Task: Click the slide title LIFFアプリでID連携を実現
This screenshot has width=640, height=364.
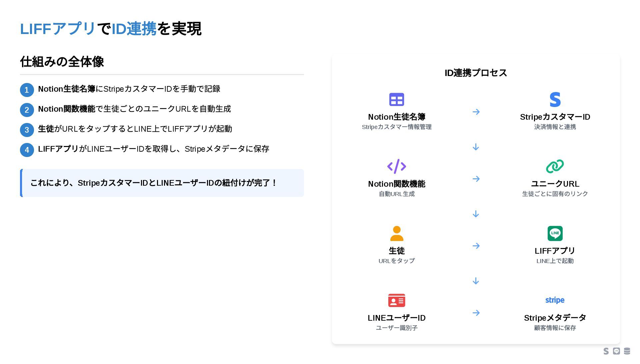Action: point(111,29)
